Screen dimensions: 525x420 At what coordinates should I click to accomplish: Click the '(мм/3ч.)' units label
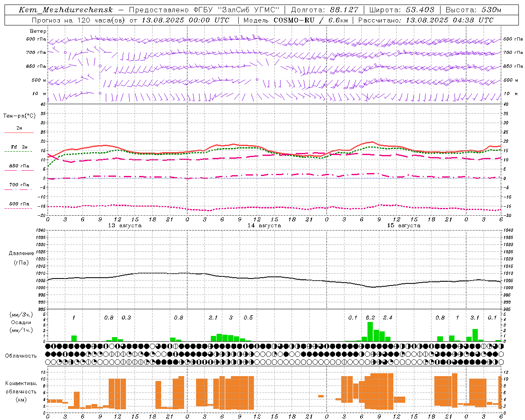(21, 315)
